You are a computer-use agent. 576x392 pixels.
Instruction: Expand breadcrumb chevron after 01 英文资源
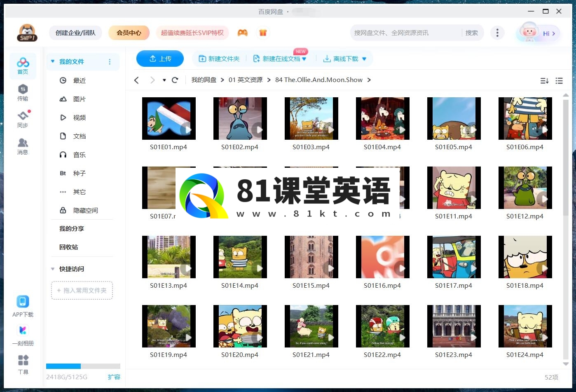pos(269,80)
